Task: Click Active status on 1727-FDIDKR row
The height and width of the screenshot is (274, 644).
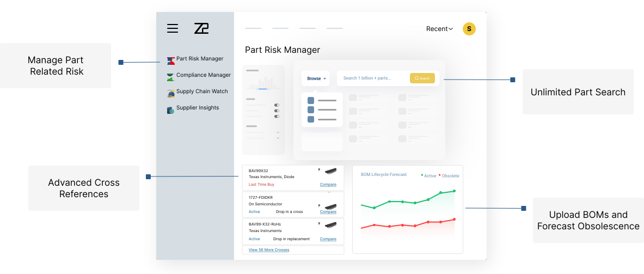Action: click(254, 211)
